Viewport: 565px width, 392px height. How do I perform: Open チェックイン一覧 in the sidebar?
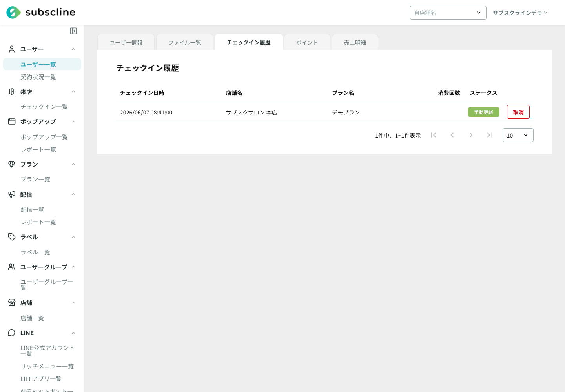pos(44,107)
